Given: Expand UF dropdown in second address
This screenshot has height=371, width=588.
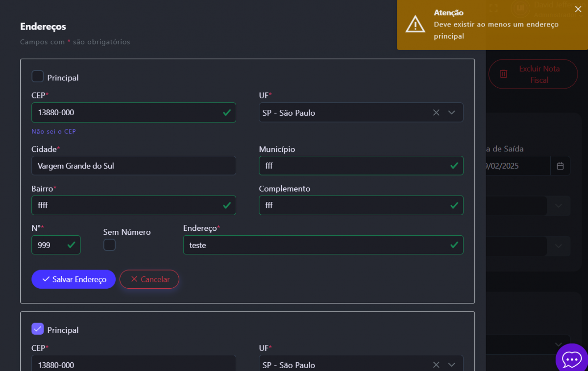Looking at the screenshot, I should click(x=452, y=365).
